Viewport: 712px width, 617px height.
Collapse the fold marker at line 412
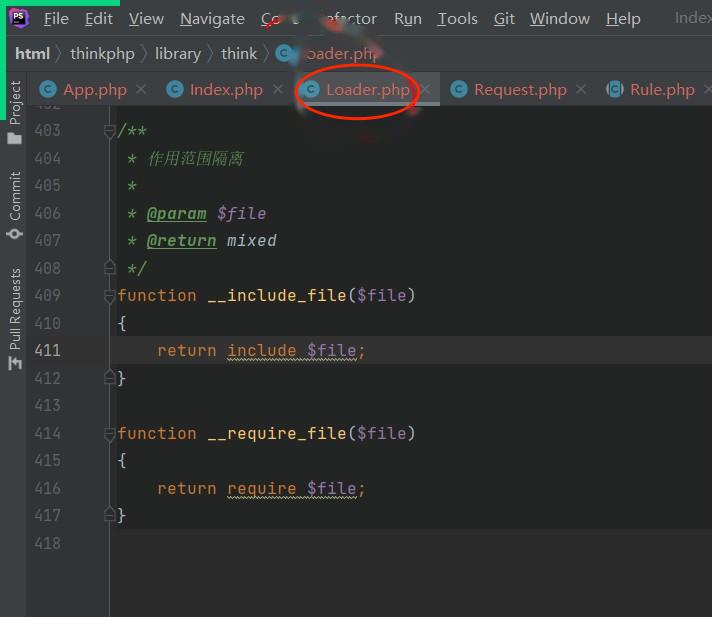coord(109,378)
